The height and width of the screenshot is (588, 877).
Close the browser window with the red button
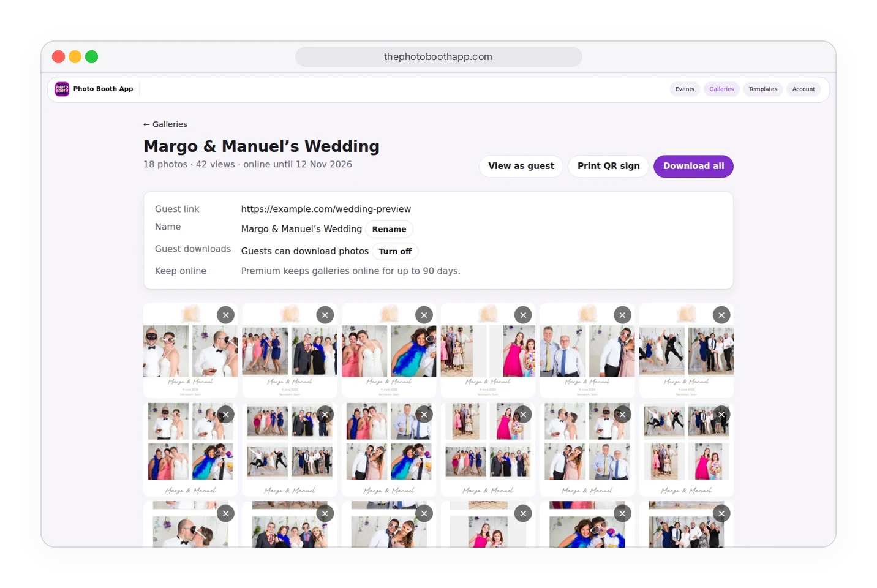pyautogui.click(x=59, y=57)
